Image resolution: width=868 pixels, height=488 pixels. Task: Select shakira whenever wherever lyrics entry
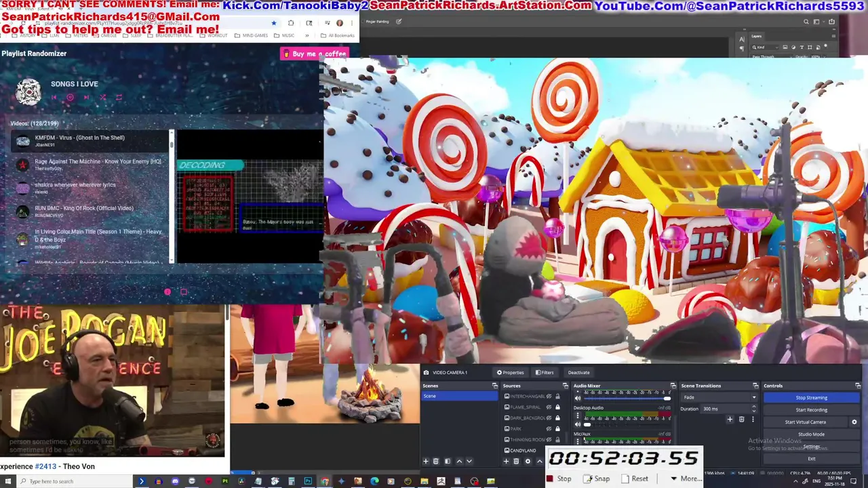coord(90,187)
